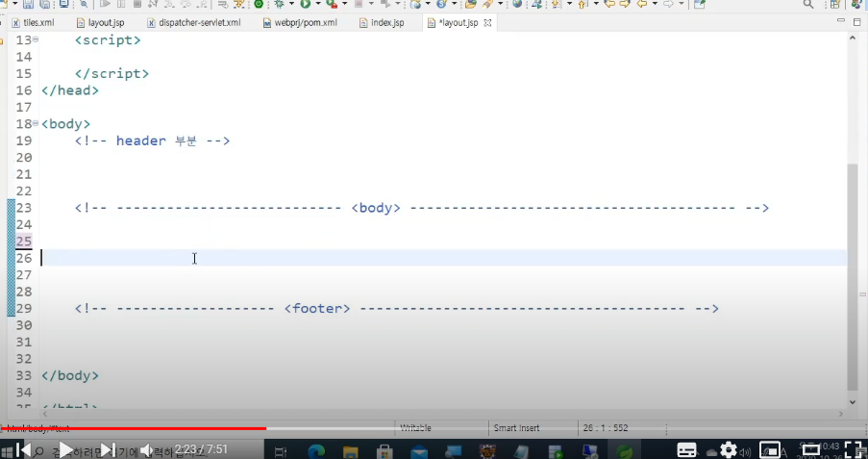Click the scroll down arrow of the editor

[x=853, y=402]
